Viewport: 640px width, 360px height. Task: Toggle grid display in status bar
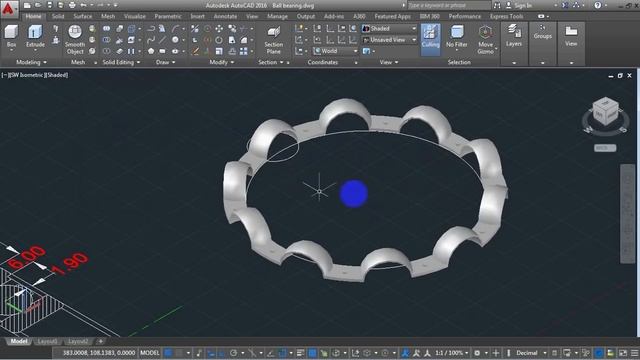[x=168, y=353]
